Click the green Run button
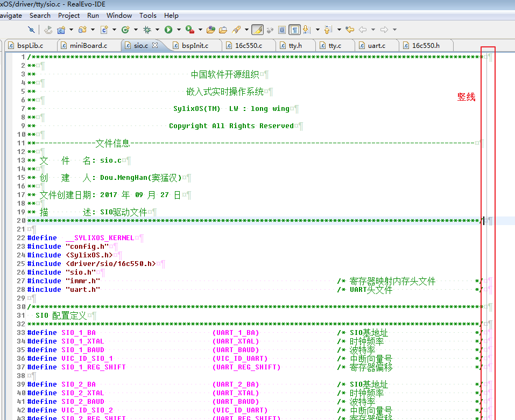Image resolution: width=515 pixels, height=420 pixels. click(168, 30)
